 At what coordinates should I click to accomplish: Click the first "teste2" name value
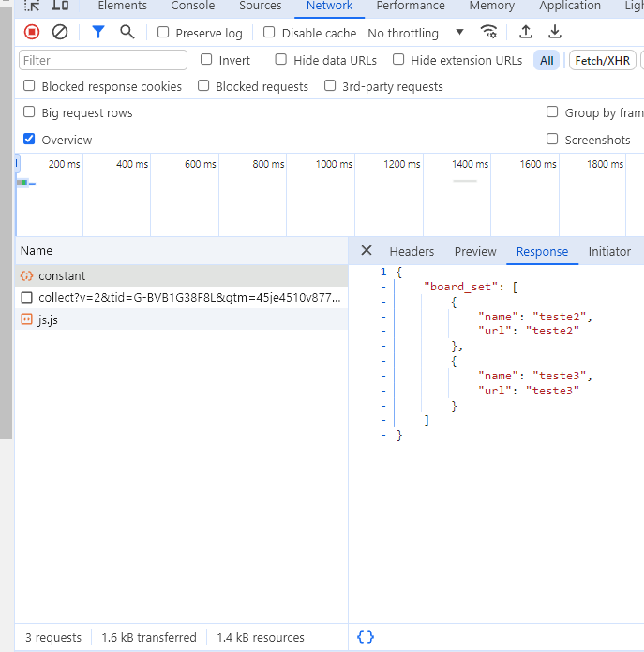[x=560, y=317]
